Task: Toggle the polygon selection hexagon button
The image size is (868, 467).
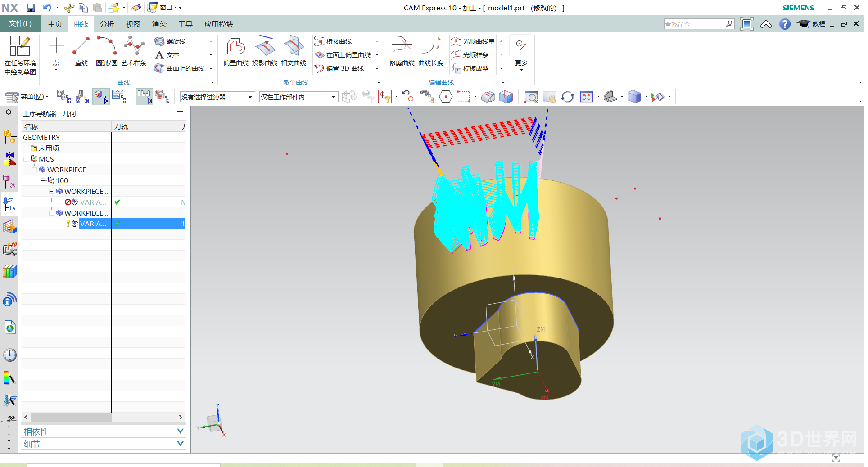Action: pos(446,97)
